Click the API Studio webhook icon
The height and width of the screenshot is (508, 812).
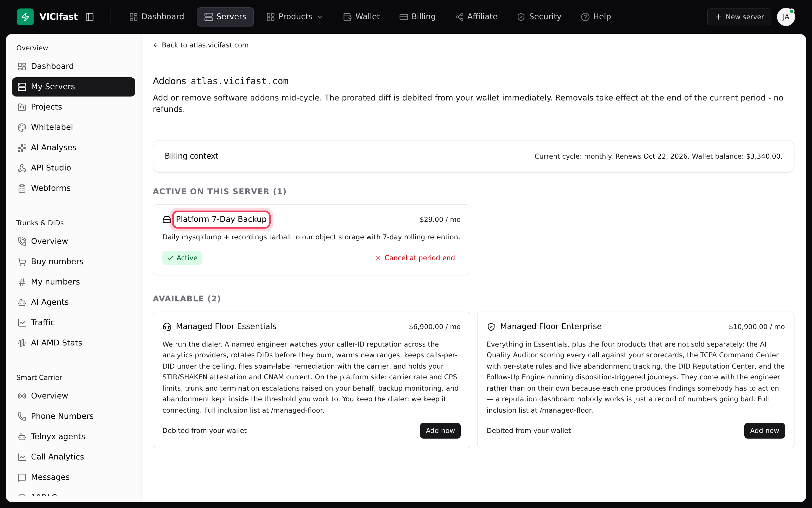click(22, 168)
